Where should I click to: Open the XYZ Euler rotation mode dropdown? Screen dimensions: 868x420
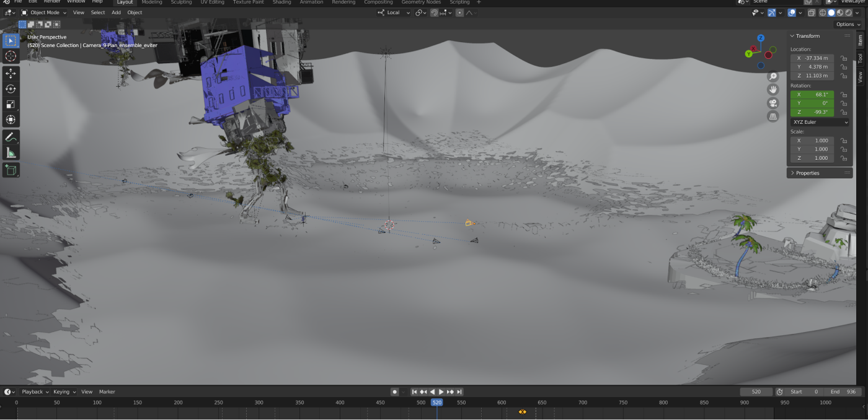[820, 122]
